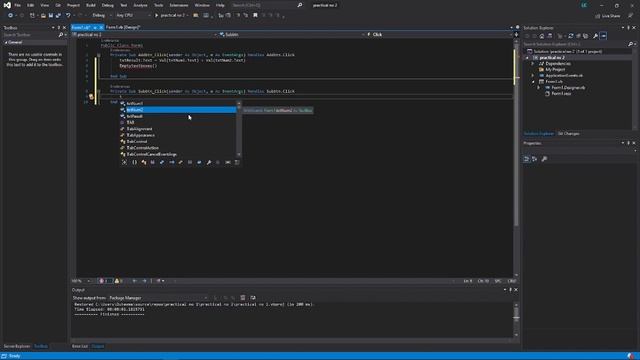Switch to the Error List tab
This screenshot has width=640, height=360.
coord(80,347)
